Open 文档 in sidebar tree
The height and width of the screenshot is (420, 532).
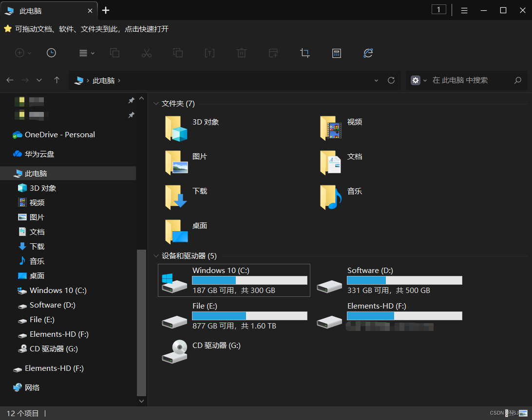tap(31, 232)
